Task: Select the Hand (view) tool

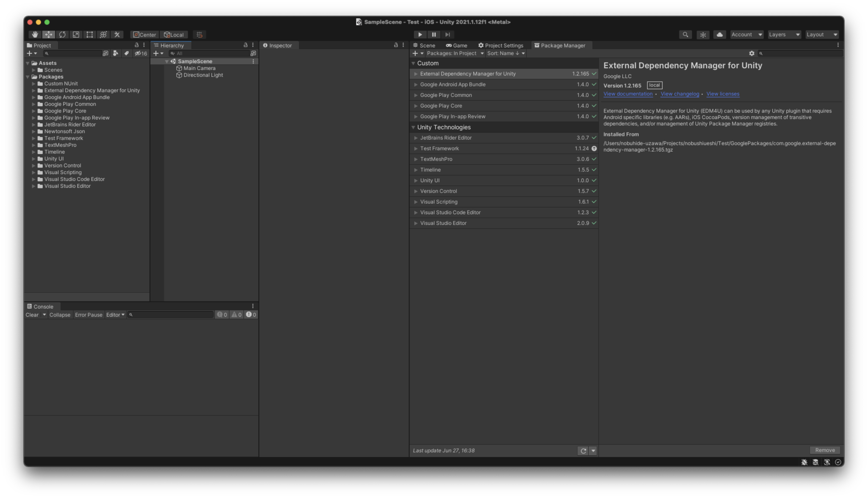Action: point(35,35)
